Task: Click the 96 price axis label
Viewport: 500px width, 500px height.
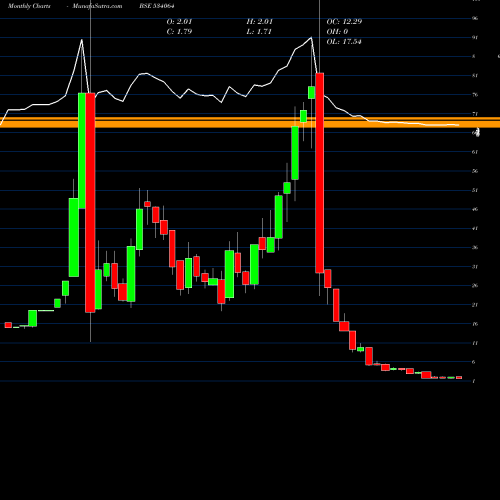Action: tap(475, 18)
